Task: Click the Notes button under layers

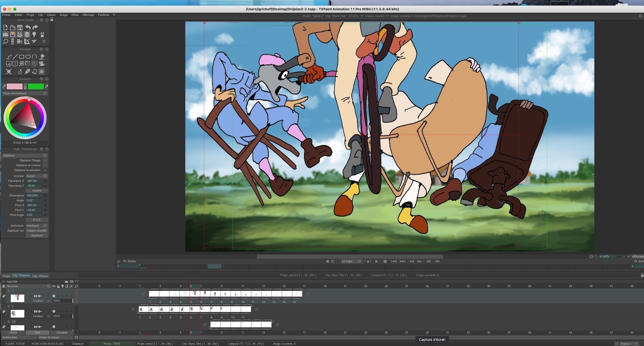Action: tap(13, 333)
